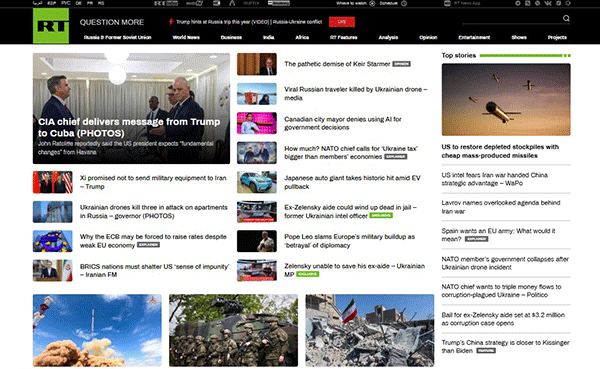600x369 pixels.
Task: Switch to the RS language edition
Action: click(101, 3)
